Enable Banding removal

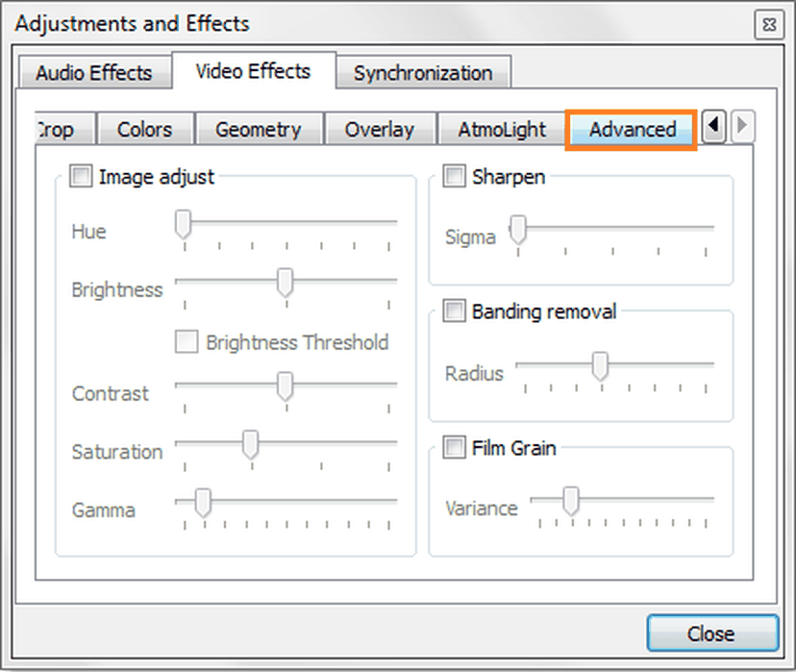453,311
